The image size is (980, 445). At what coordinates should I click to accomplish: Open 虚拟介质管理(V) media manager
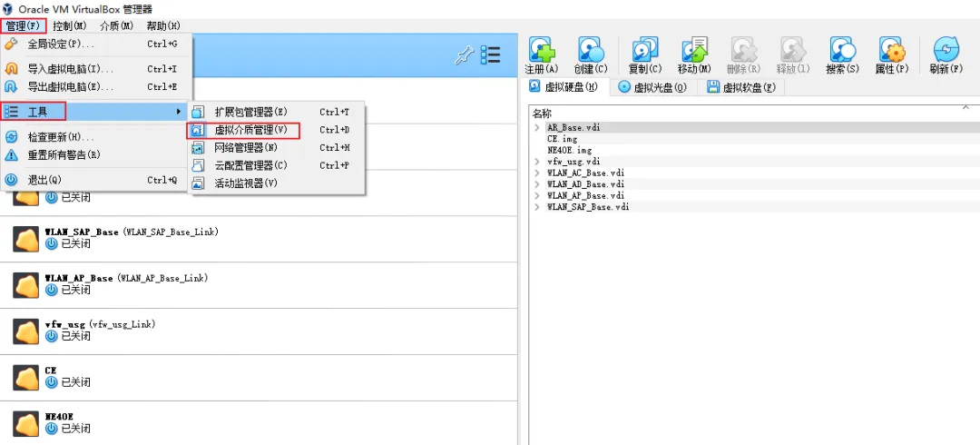276,130
